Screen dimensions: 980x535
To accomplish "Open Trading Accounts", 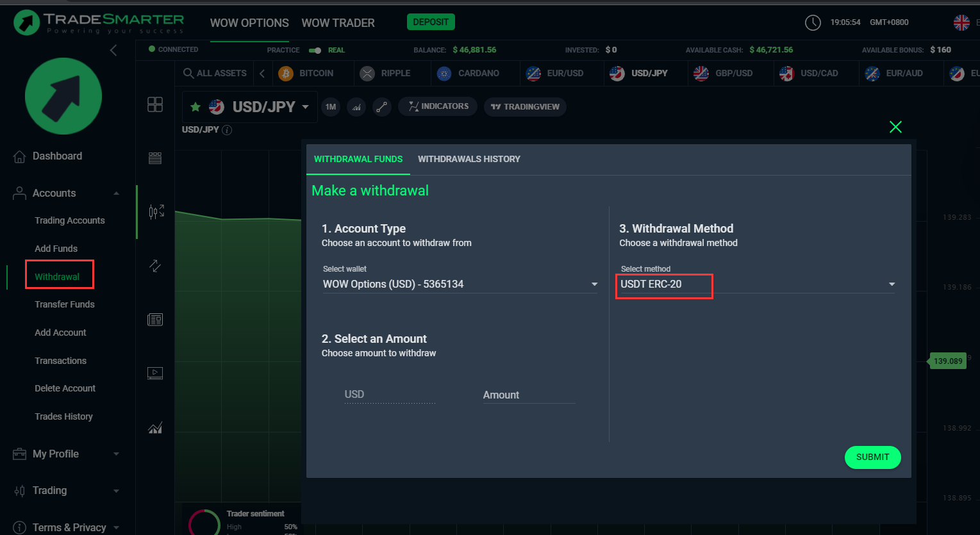I will tap(70, 220).
